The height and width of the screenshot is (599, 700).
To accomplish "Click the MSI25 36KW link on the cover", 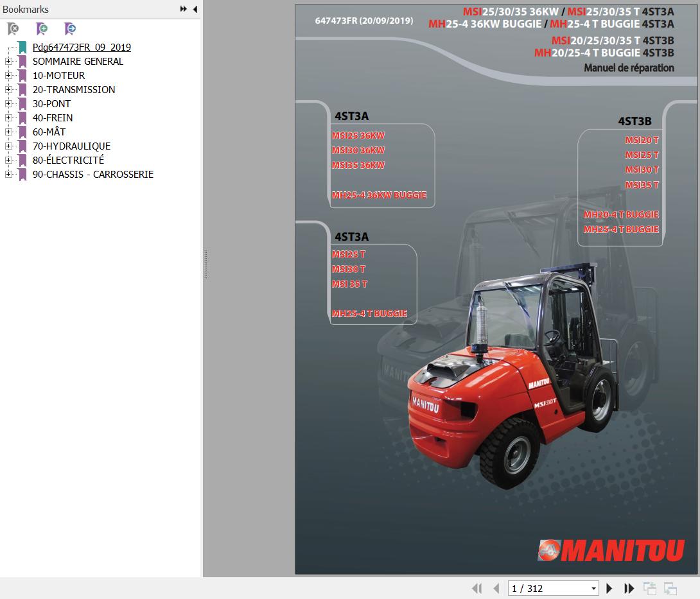I will click(358, 135).
